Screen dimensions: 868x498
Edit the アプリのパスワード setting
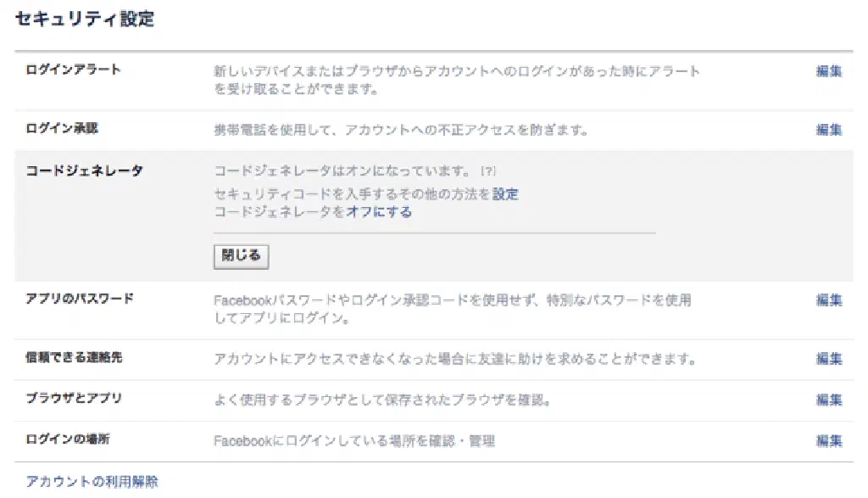[x=829, y=299]
